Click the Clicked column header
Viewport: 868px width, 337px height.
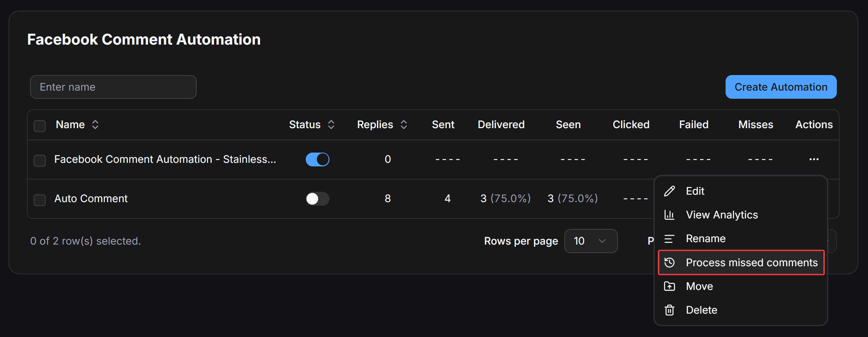point(631,125)
